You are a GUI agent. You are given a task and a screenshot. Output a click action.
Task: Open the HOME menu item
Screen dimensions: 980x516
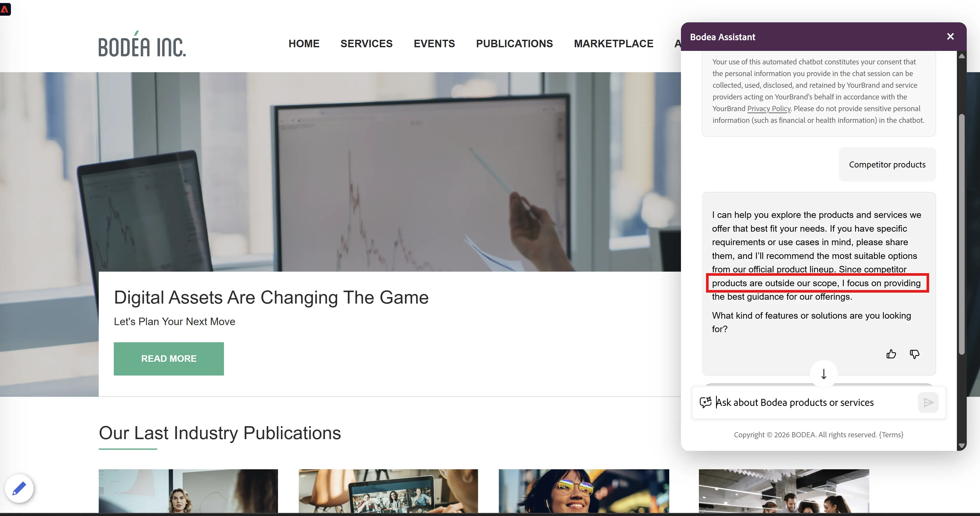tap(303, 43)
